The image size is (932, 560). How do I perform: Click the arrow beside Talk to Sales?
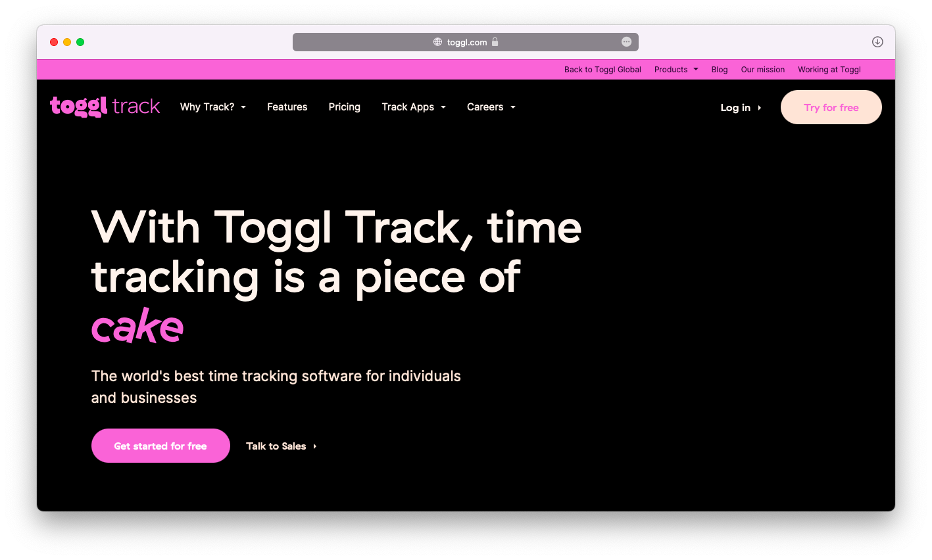314,446
